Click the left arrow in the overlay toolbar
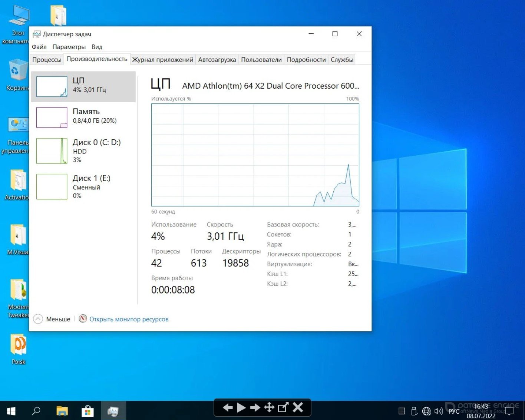 tap(228, 408)
